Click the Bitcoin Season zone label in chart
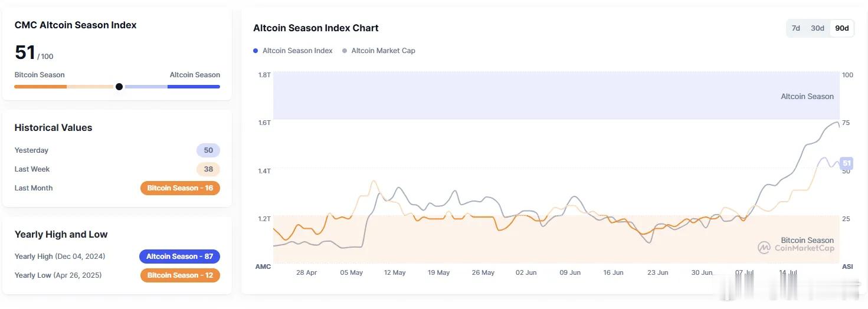Image resolution: width=868 pixels, height=309 pixels. click(807, 240)
